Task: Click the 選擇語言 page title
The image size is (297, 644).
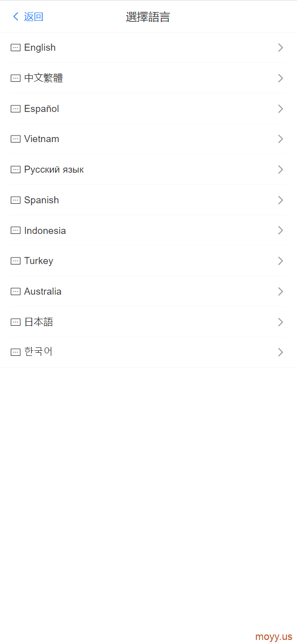Action: click(148, 17)
